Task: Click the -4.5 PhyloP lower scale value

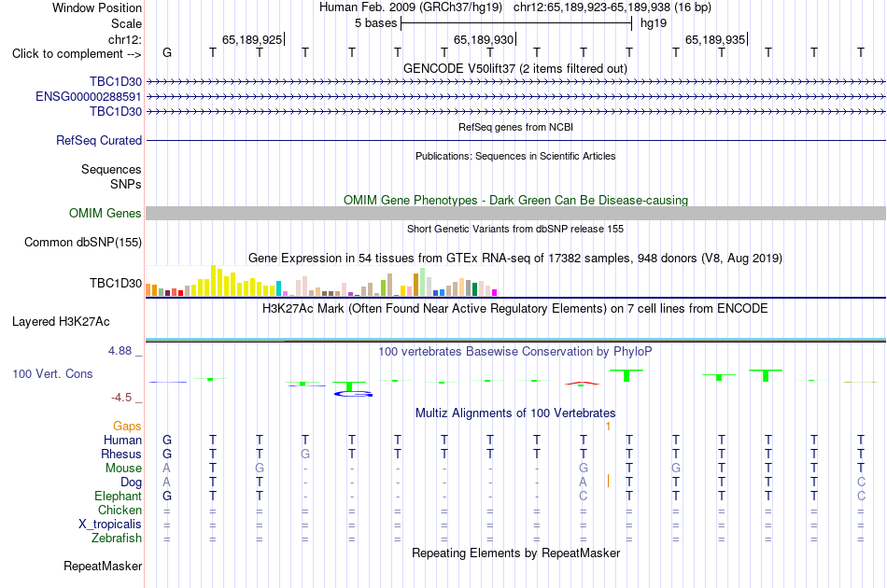Action: (x=121, y=398)
